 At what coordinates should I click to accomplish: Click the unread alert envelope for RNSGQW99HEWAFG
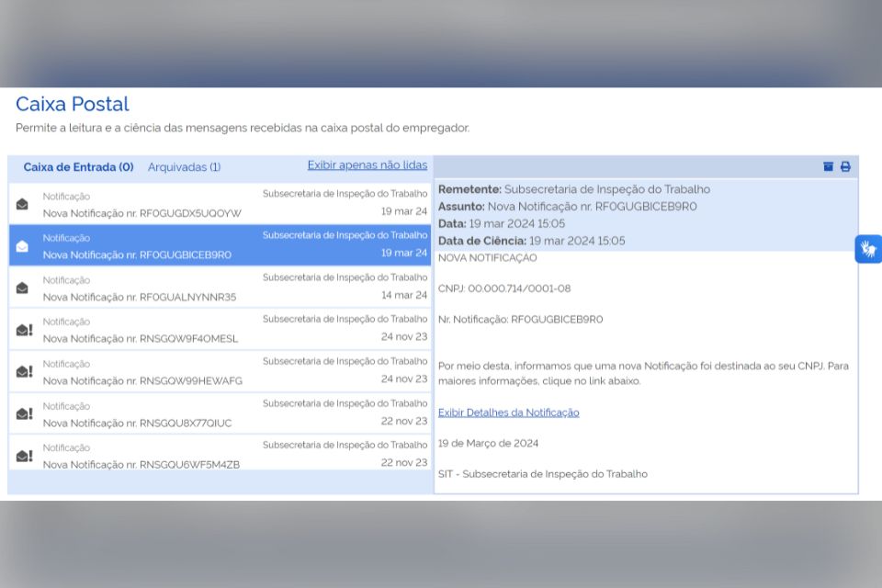[x=25, y=371]
